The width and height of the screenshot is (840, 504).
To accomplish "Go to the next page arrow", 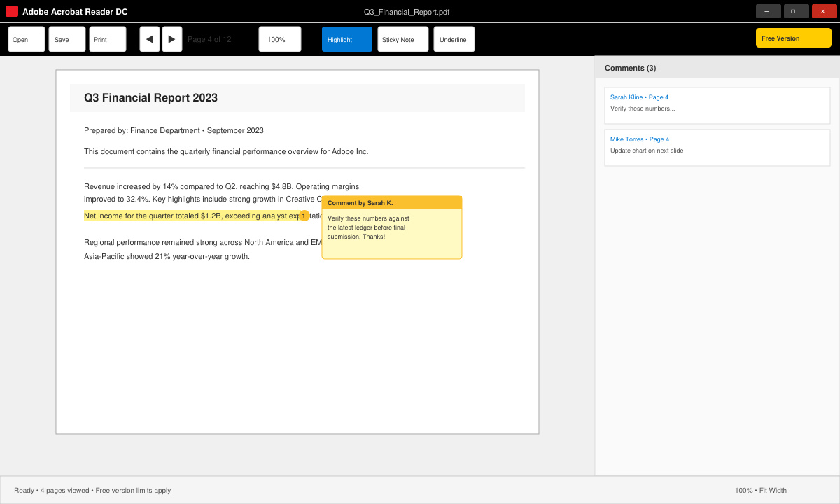I will 172,39.
